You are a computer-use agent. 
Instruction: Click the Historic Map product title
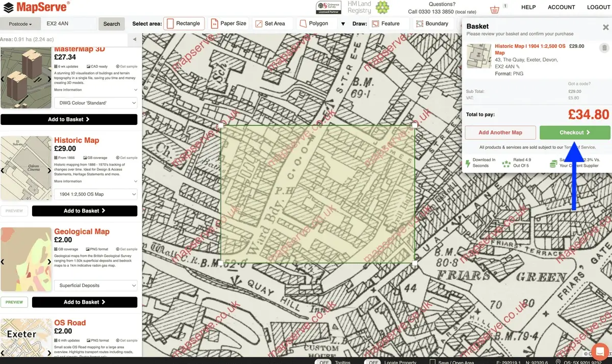point(76,140)
